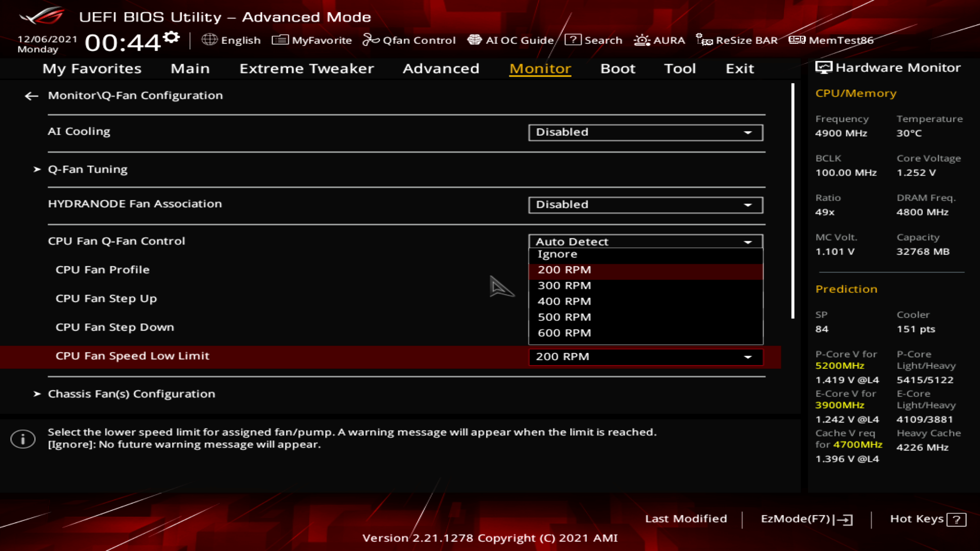Open the AI Cooling dropdown
The width and height of the screenshot is (980, 551).
tap(645, 132)
